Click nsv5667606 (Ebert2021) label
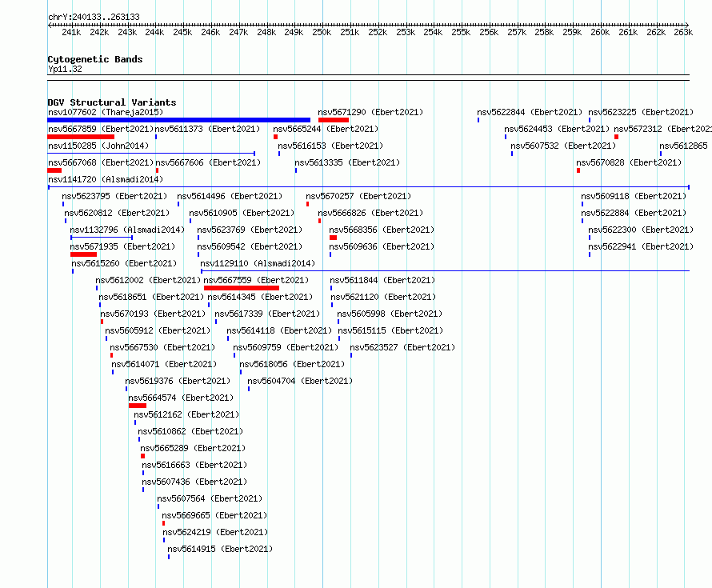The width and height of the screenshot is (712, 588). point(208,162)
